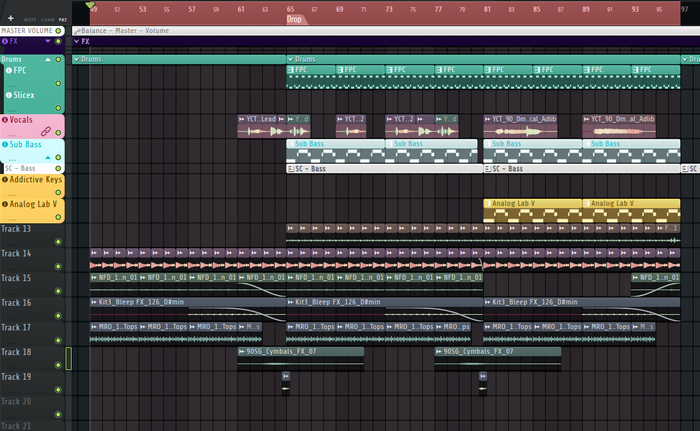Click the '...' under Slicex track name
This screenshot has width=700, height=431.
tap(12, 109)
